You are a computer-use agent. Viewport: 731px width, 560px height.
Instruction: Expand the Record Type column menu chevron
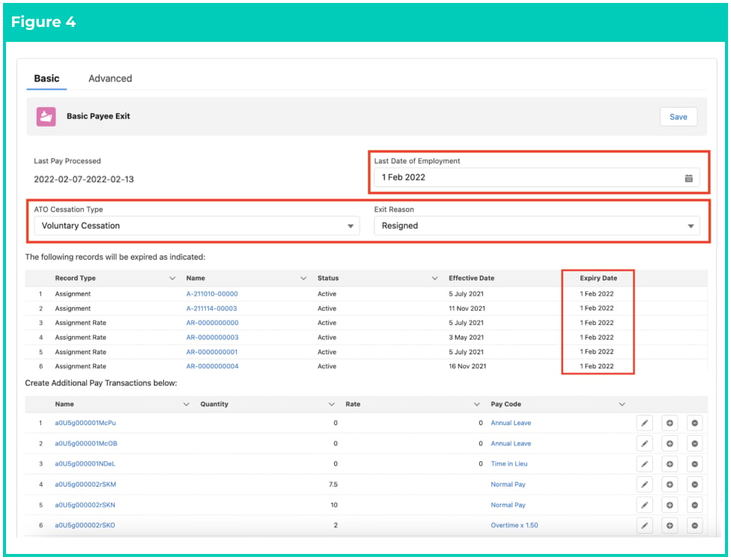pyautogui.click(x=172, y=279)
